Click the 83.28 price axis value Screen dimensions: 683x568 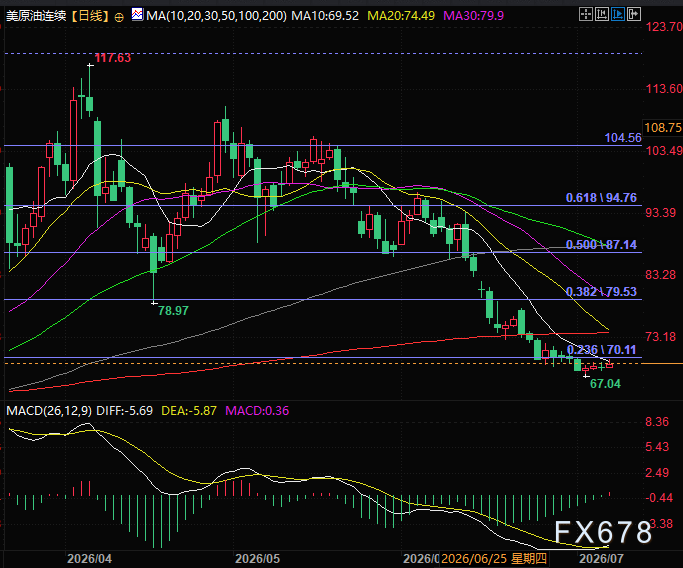[660, 275]
